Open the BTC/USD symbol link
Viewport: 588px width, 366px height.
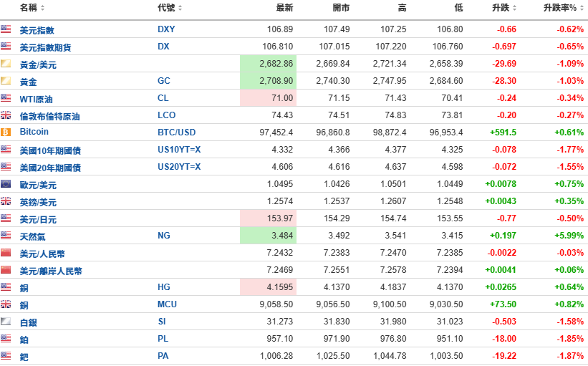pyautogui.click(x=177, y=133)
